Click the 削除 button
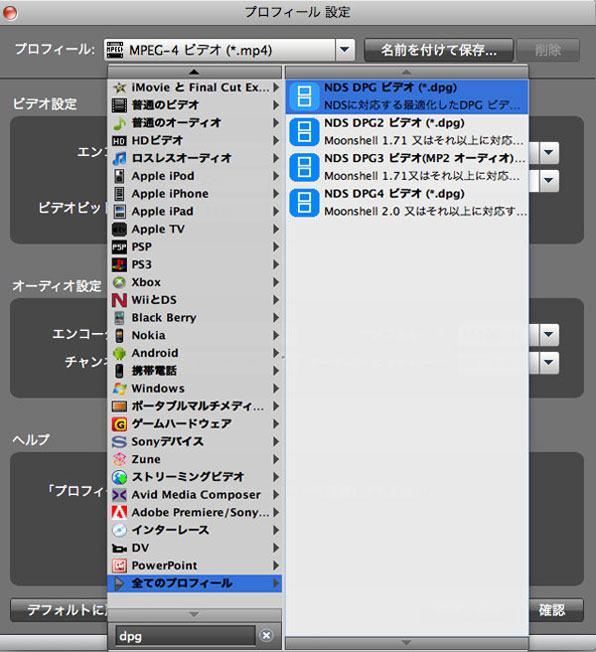 point(548,50)
